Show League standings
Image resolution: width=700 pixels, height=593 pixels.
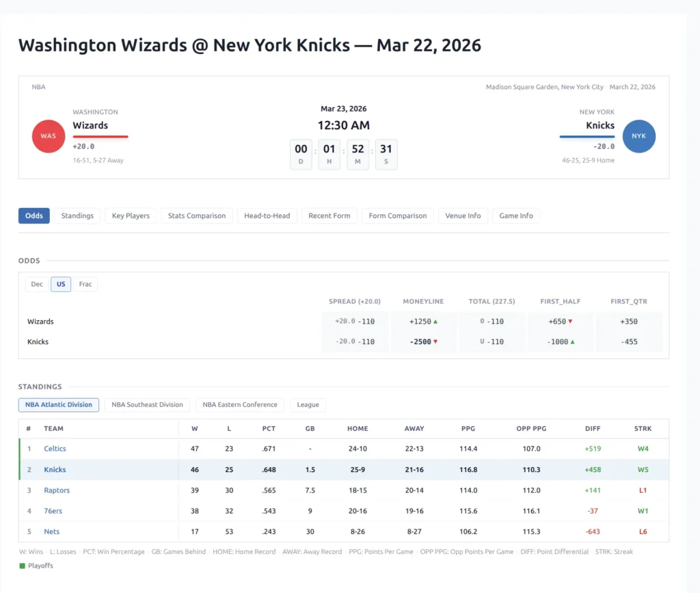pyautogui.click(x=308, y=404)
